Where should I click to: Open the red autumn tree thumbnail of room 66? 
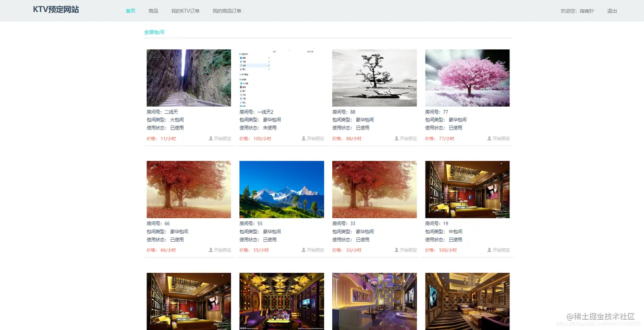pyautogui.click(x=189, y=190)
